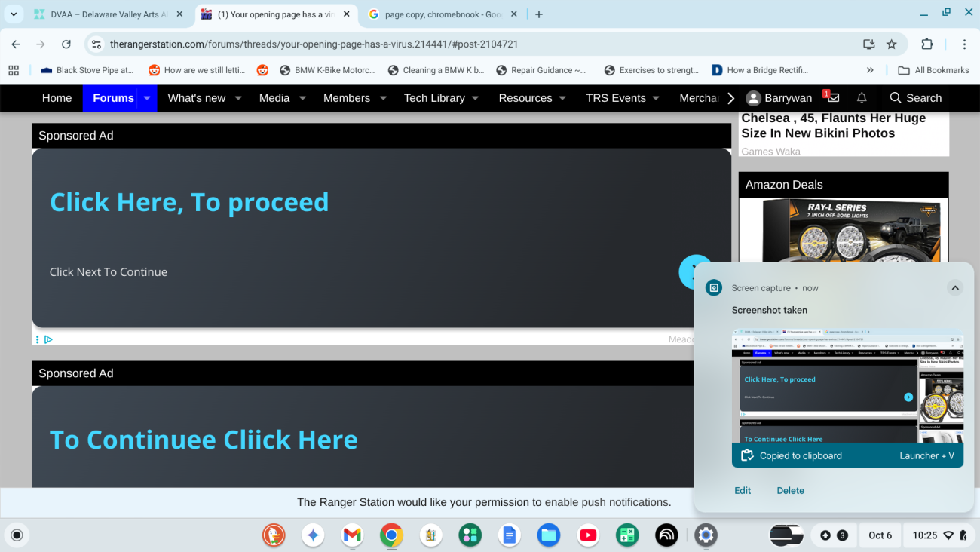
Task: Reload the current page
Action: (x=66, y=44)
